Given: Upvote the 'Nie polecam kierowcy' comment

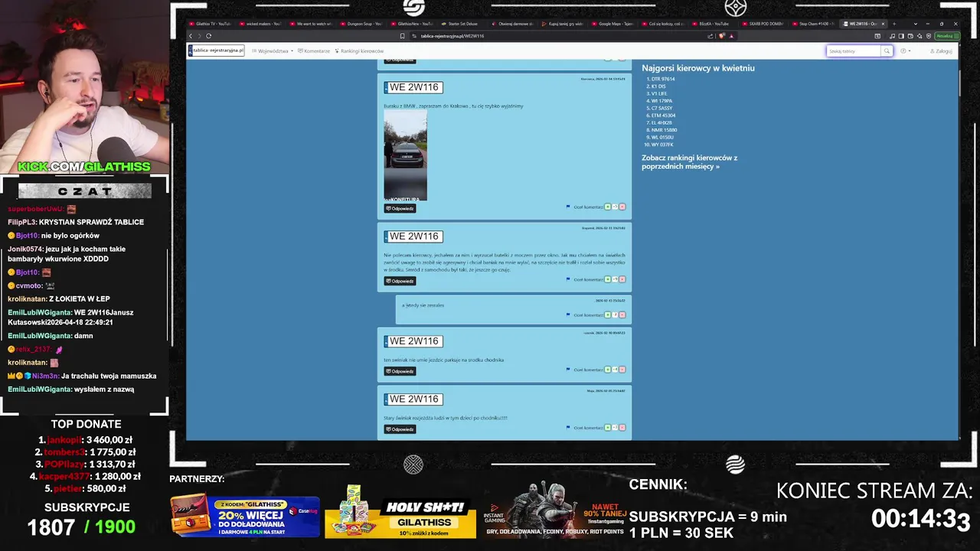Looking at the screenshot, I should click(608, 279).
